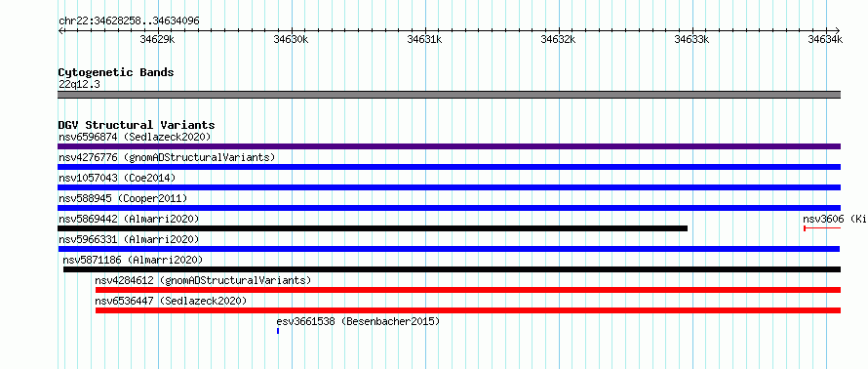868x369 pixels.
Task: Click the 34632k ruler tick label
Action: pos(559,39)
